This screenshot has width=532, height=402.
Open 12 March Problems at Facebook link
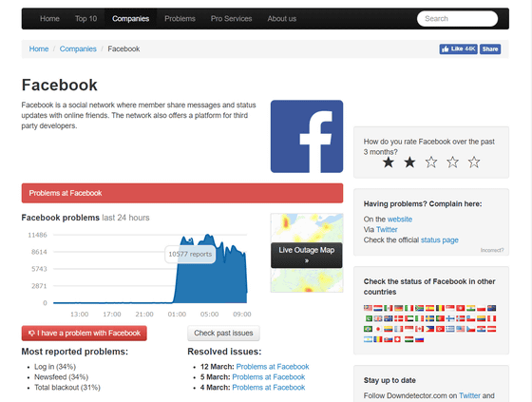coord(273,367)
